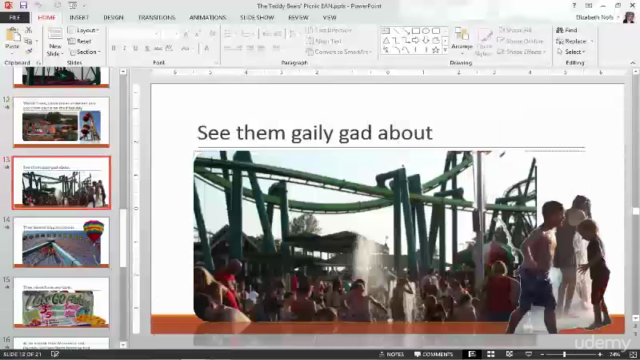Open PowerPoint Help question mark

click(574, 6)
